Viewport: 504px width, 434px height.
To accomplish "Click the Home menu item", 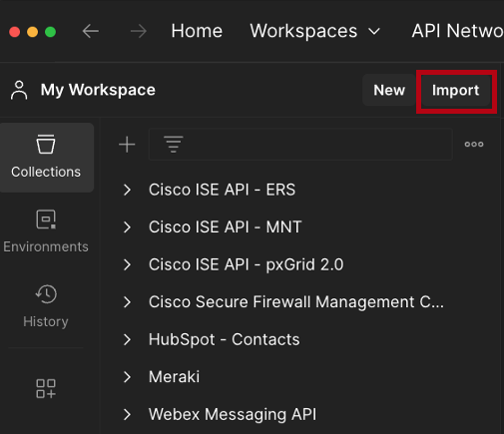I will tap(197, 31).
